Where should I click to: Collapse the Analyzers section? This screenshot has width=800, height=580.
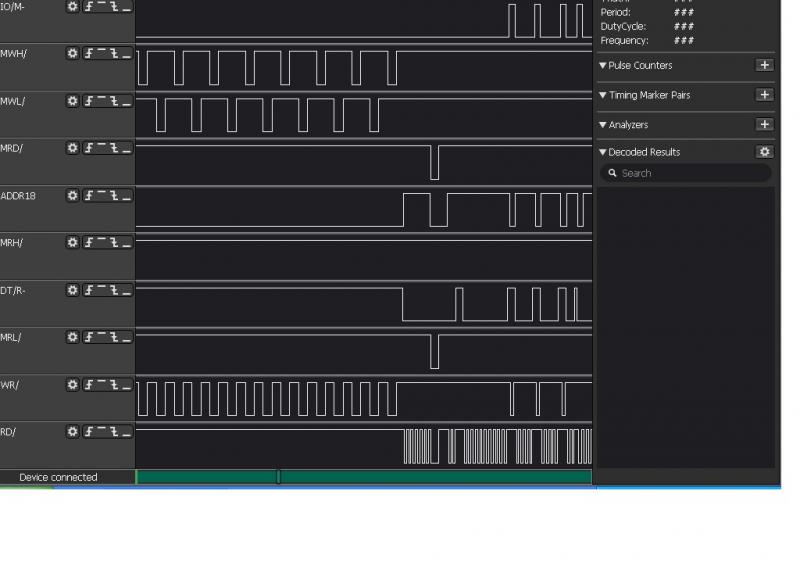tap(603, 125)
